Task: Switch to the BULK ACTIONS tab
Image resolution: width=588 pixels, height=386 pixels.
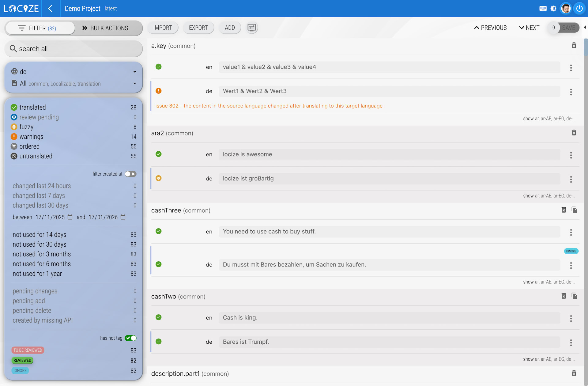Action: coord(105,28)
